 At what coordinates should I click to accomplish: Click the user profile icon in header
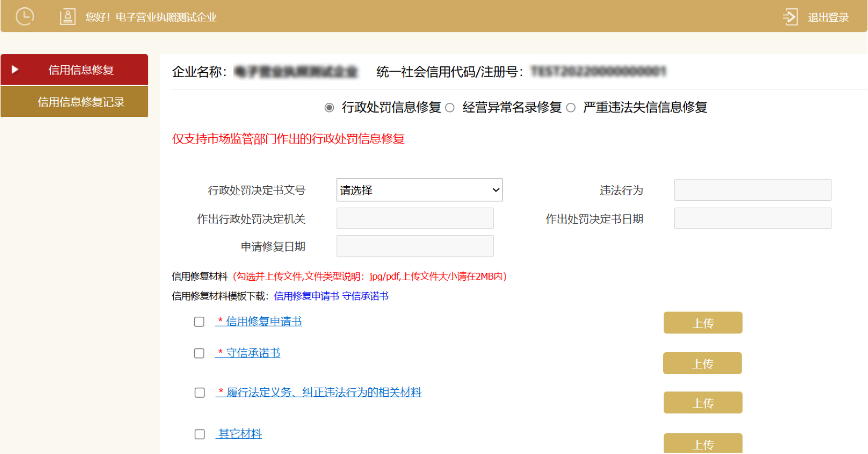[x=67, y=17]
